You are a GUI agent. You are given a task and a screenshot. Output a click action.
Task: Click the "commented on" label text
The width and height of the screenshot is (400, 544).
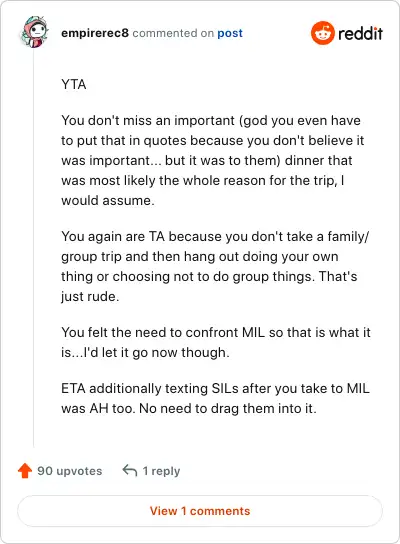pyautogui.click(x=173, y=33)
